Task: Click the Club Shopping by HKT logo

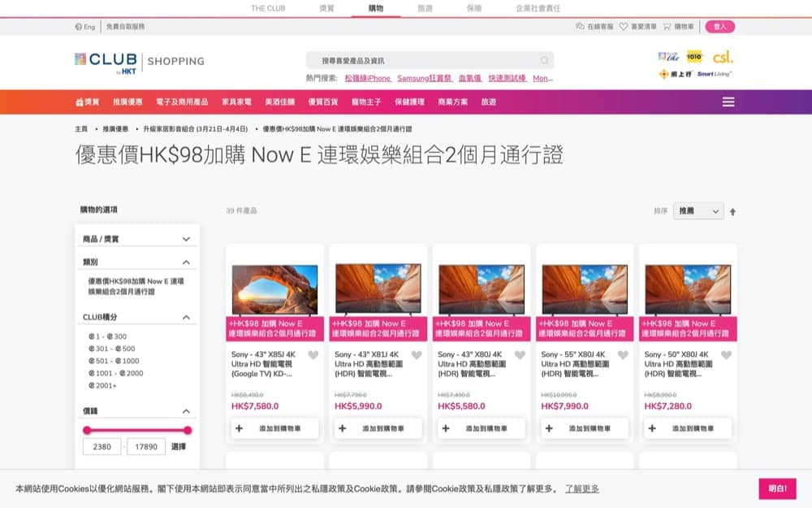Action: 140,63
